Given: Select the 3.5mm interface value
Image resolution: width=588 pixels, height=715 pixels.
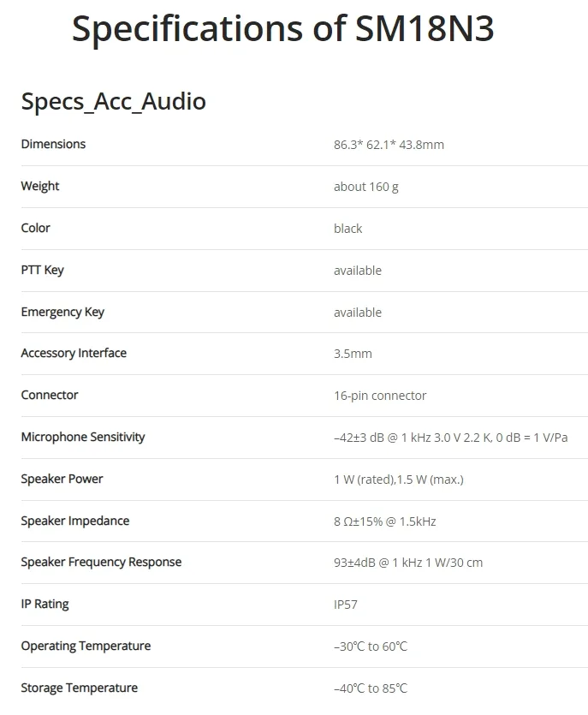Looking at the screenshot, I should 353,354.
